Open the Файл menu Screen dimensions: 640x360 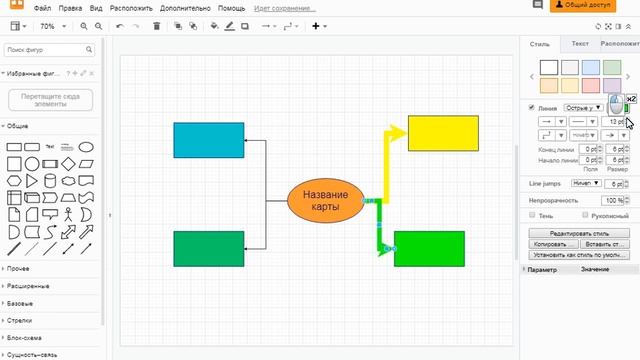click(x=42, y=8)
